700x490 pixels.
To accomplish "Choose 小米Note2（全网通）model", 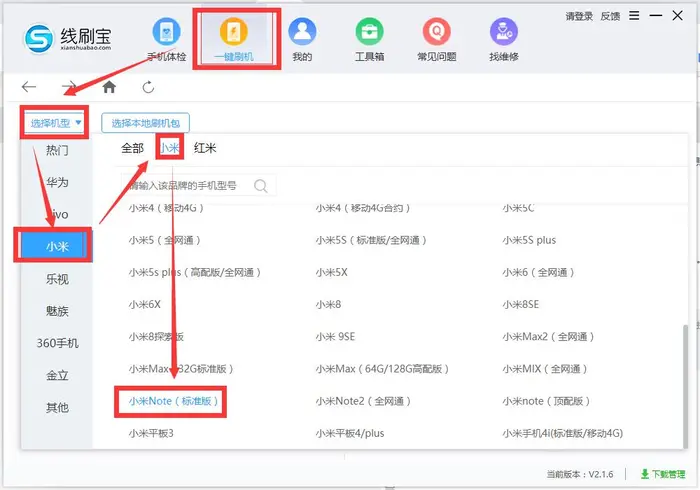I will coord(363,401).
